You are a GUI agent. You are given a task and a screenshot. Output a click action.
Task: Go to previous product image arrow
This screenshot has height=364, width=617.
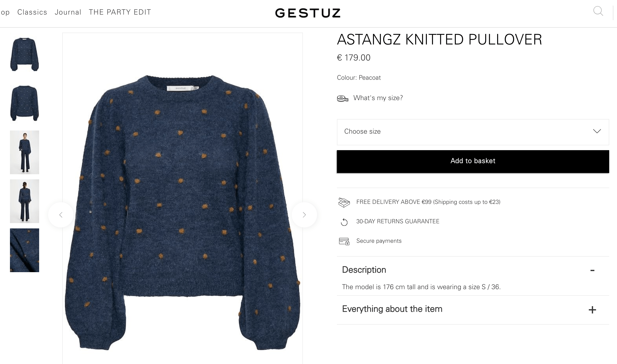[61, 215]
